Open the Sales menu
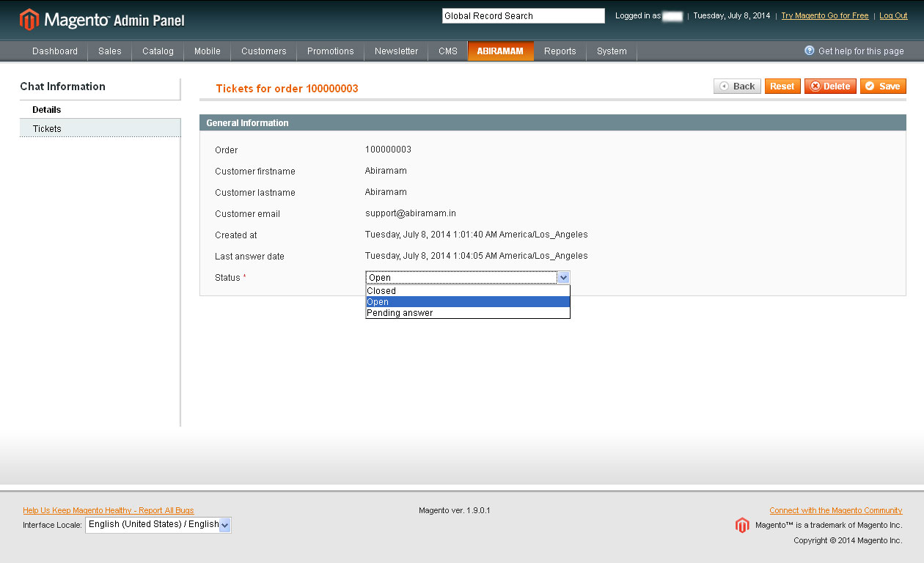The image size is (924, 563). 110,51
